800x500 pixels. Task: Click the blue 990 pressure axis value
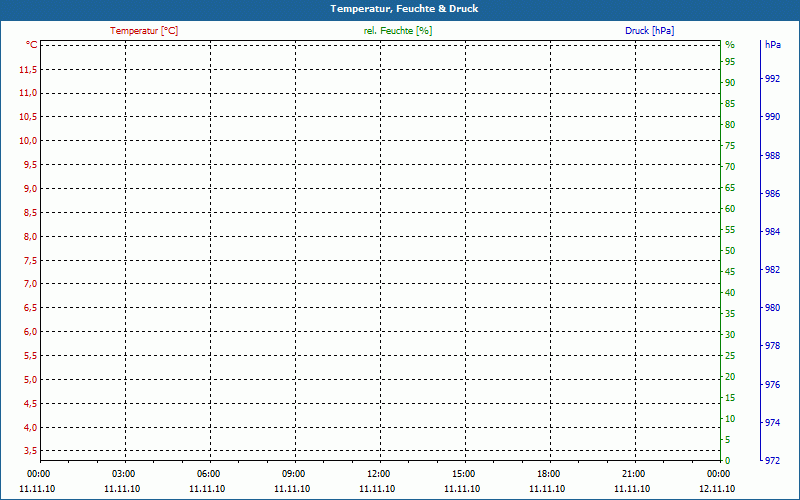coord(772,117)
